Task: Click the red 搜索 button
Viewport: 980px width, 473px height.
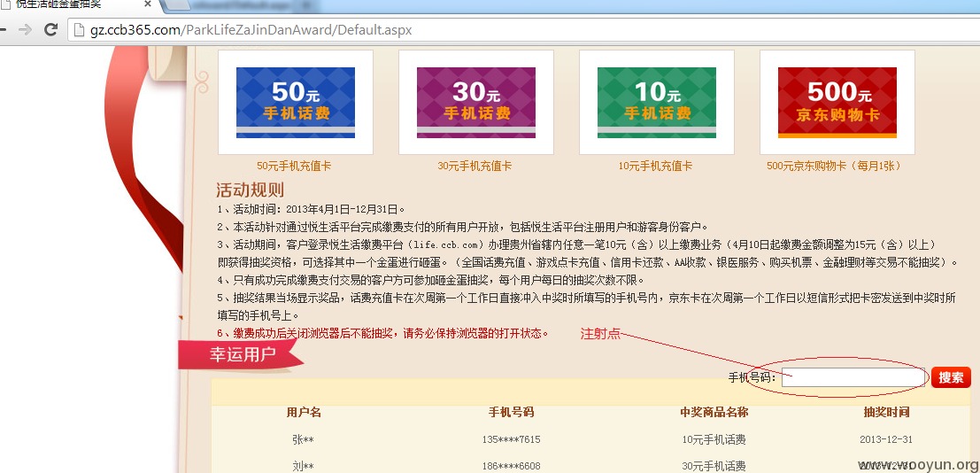Action: click(x=952, y=377)
